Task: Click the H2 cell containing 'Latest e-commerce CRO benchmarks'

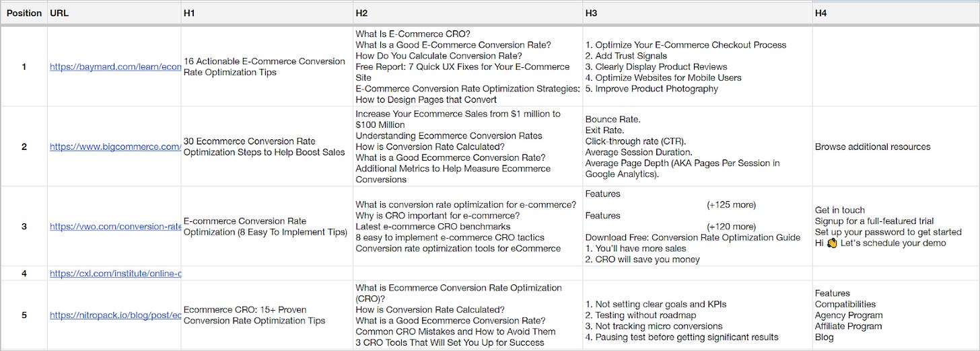Action: 468,227
